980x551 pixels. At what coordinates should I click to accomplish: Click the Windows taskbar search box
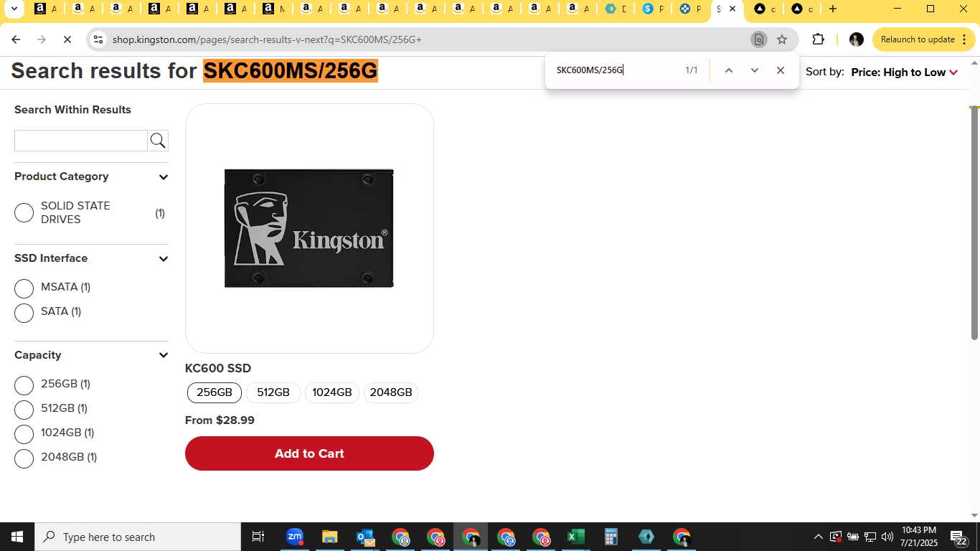(138, 537)
